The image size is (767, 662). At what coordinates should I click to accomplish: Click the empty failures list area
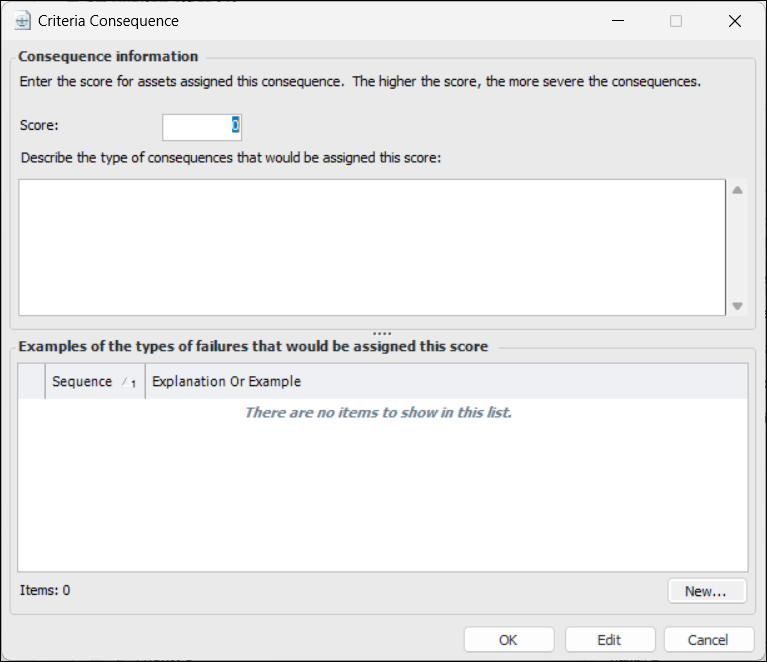coord(382,490)
